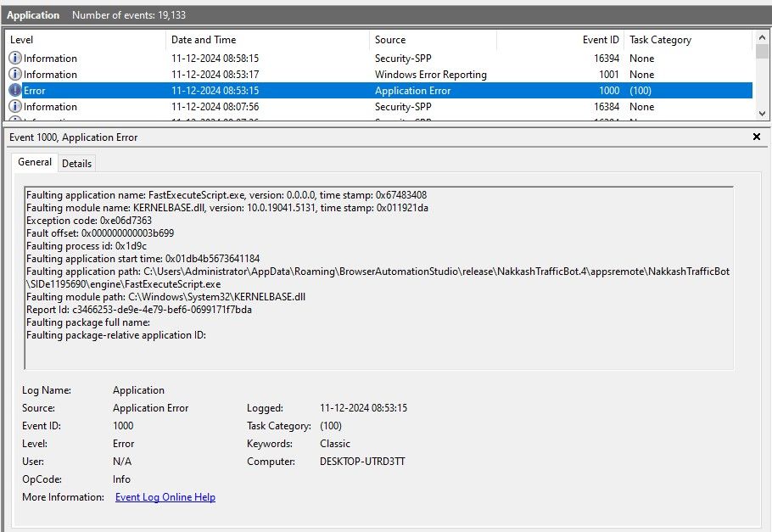Sort the list by Event ID column
This screenshot has height=532, width=772.
coord(560,40)
